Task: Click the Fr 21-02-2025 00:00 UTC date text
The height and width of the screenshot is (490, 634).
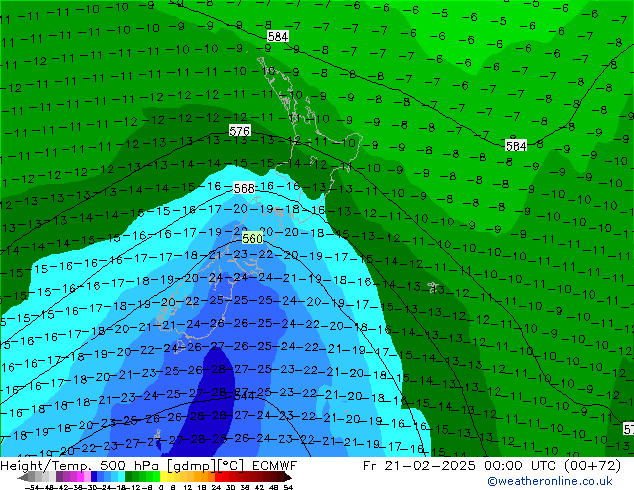Action: 462,465
